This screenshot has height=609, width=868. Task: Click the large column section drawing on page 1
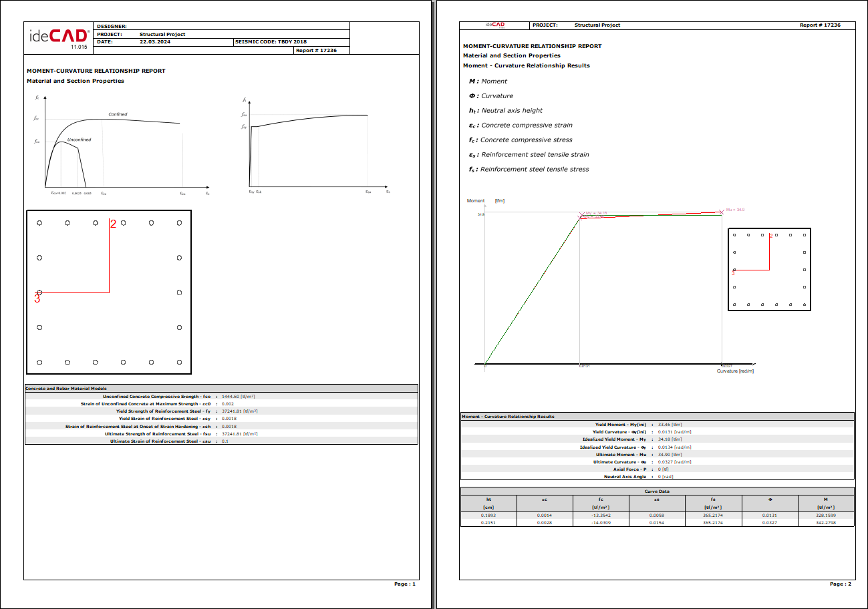pyautogui.click(x=109, y=292)
